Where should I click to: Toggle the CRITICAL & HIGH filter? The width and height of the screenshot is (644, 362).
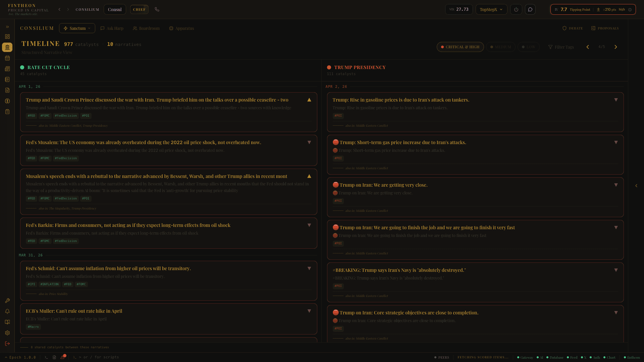click(460, 47)
